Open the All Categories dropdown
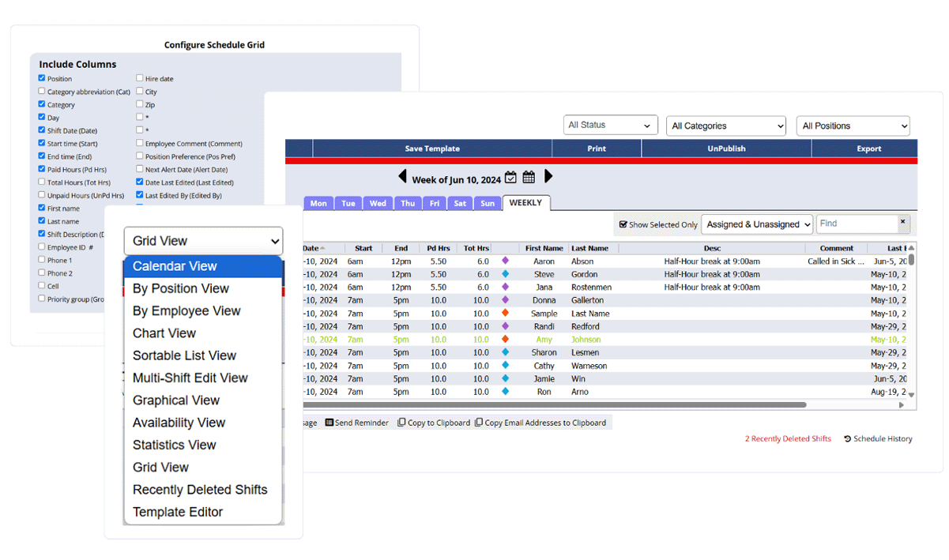This screenshot has width=949, height=560. (x=725, y=125)
